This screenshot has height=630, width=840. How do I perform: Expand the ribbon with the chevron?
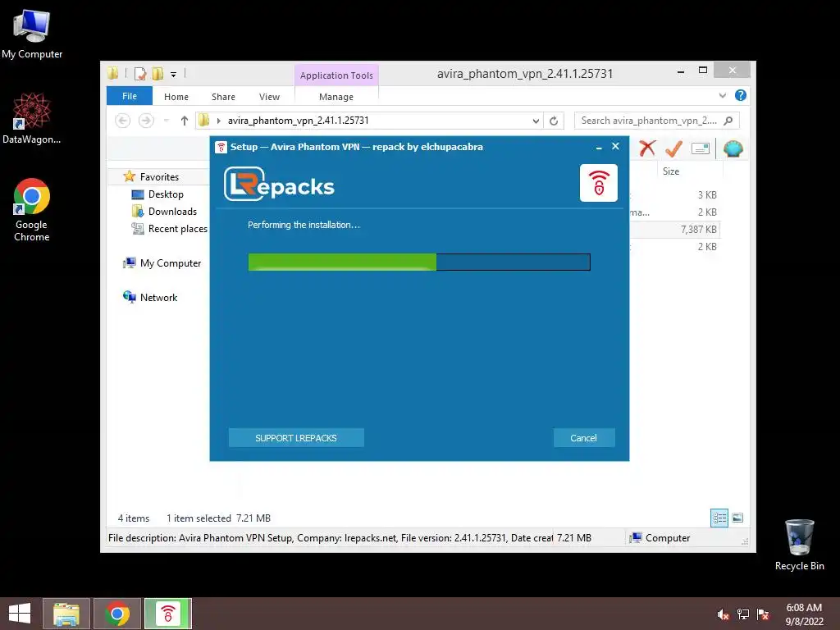[x=722, y=95]
